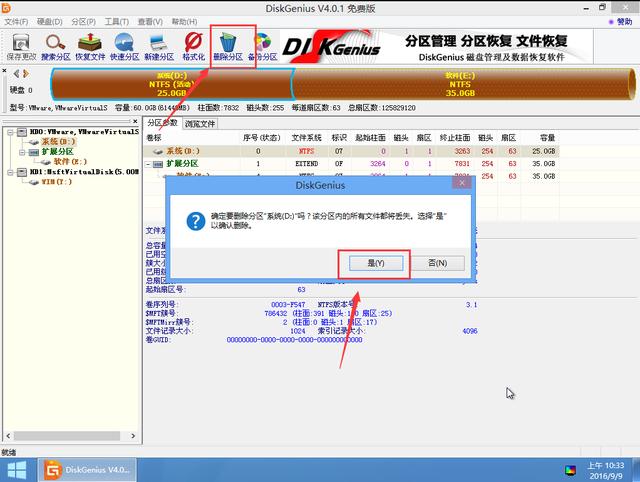Click the 格式化 format toolbar icon

tap(193, 47)
